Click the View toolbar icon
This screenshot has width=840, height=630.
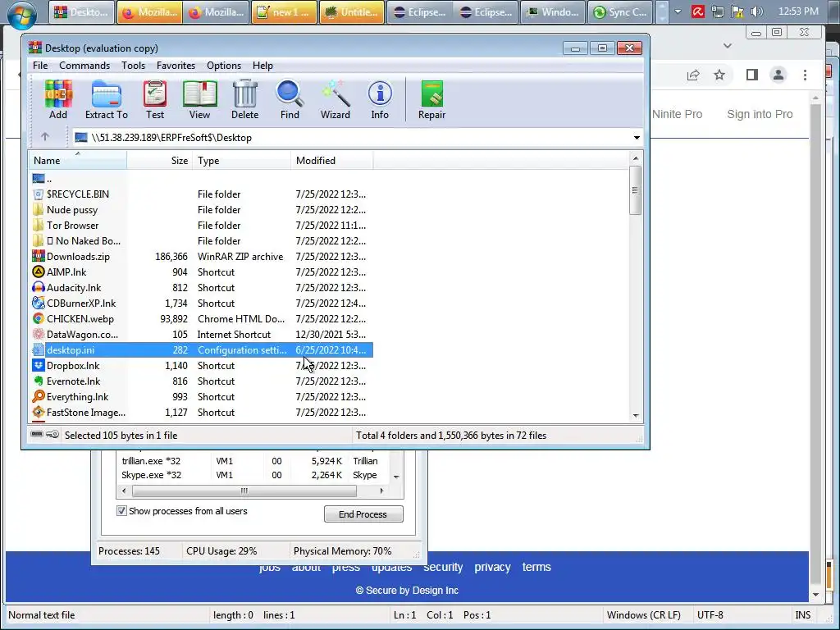tap(199, 99)
